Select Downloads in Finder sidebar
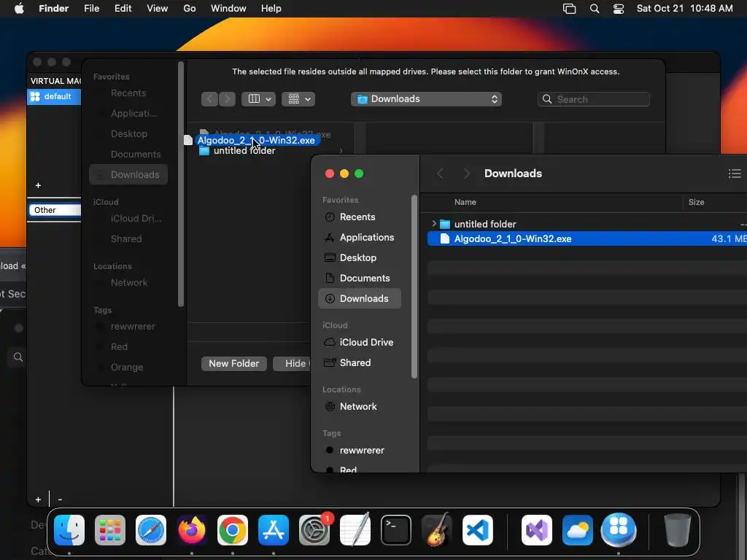 (x=360, y=298)
